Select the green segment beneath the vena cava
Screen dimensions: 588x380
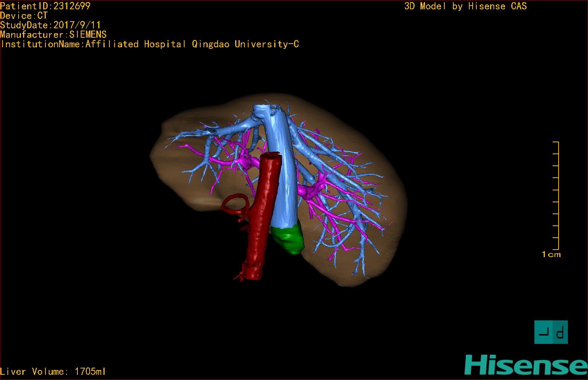289,240
